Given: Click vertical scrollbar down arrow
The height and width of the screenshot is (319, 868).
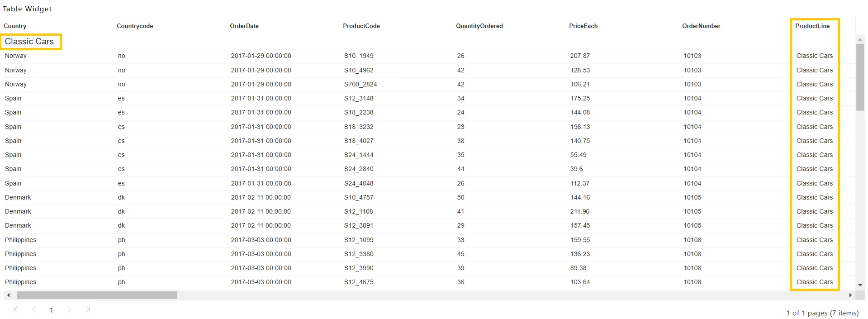Looking at the screenshot, I should pos(860,285).
